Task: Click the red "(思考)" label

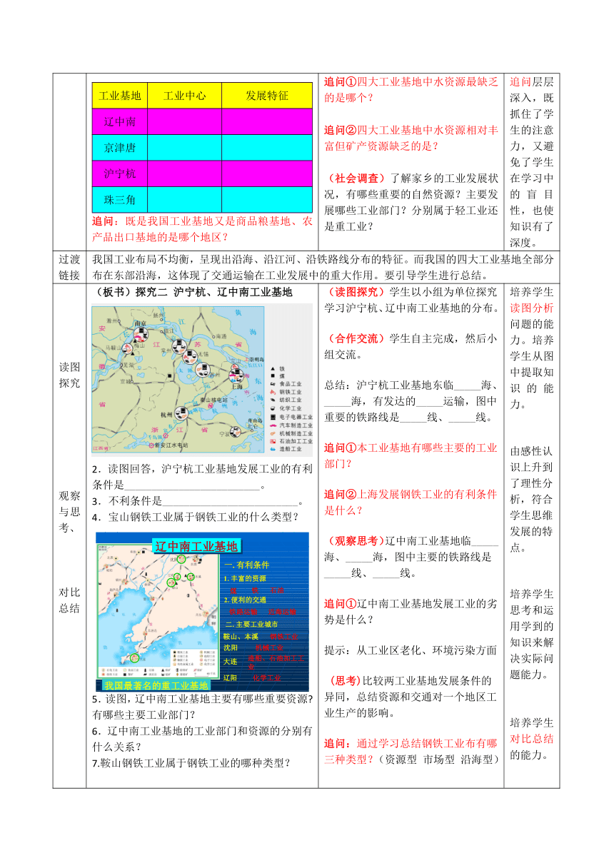Action: 346,680
